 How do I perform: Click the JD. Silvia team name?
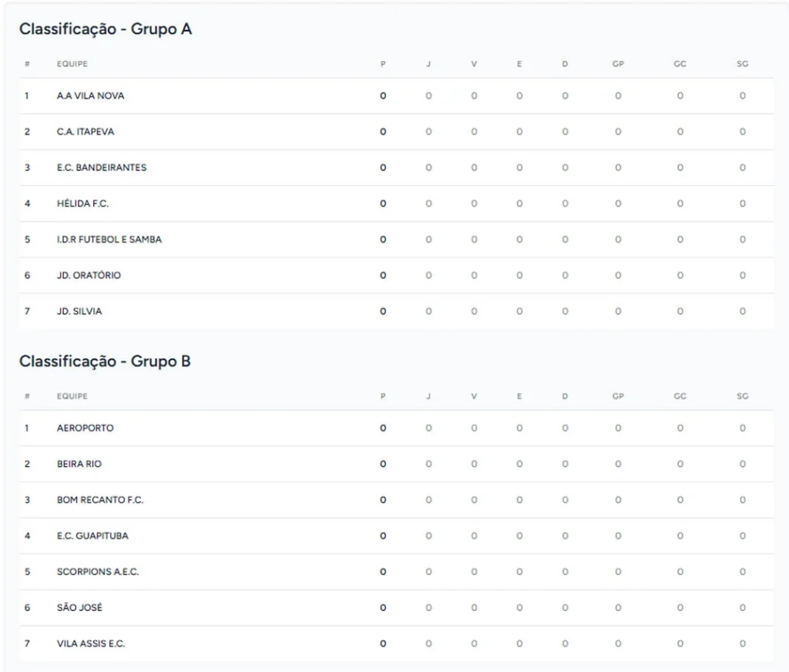79,311
